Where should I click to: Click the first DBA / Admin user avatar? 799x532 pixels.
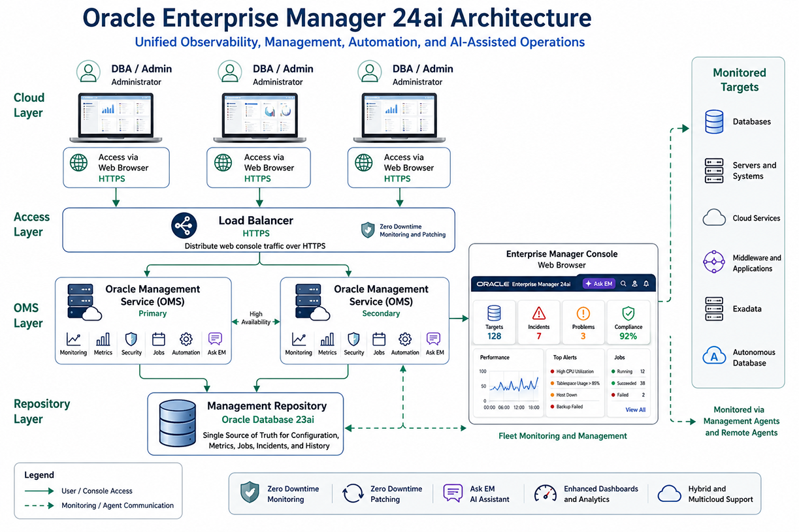pyautogui.click(x=88, y=72)
